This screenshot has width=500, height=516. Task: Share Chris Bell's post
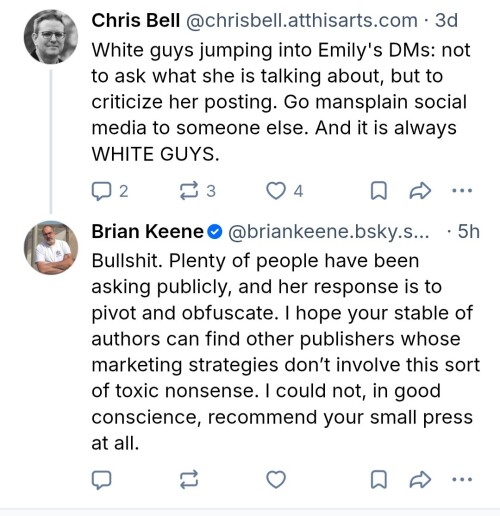click(420, 191)
